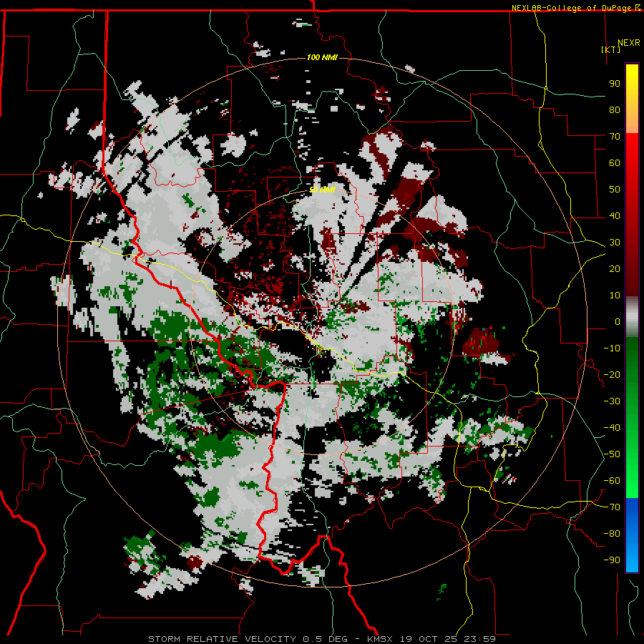The height and width of the screenshot is (644, 644).
Task: Click the blue bottom segment of color bar
Action: [632, 535]
